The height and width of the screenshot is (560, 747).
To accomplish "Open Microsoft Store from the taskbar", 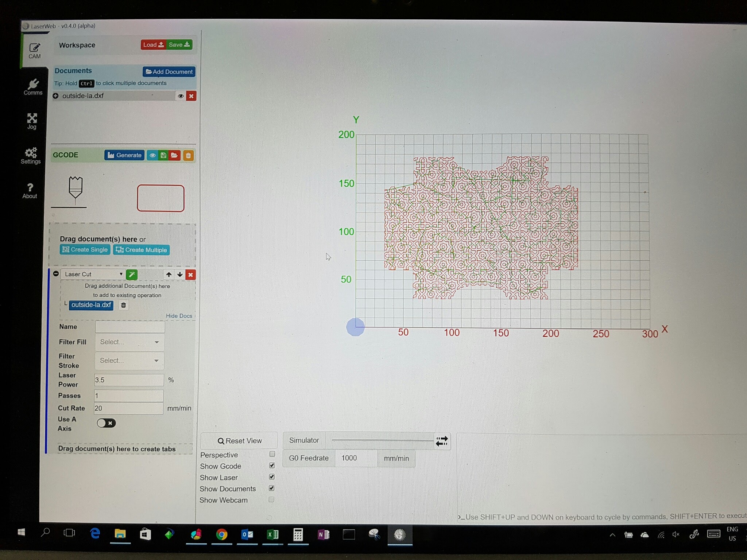I will [x=145, y=534].
